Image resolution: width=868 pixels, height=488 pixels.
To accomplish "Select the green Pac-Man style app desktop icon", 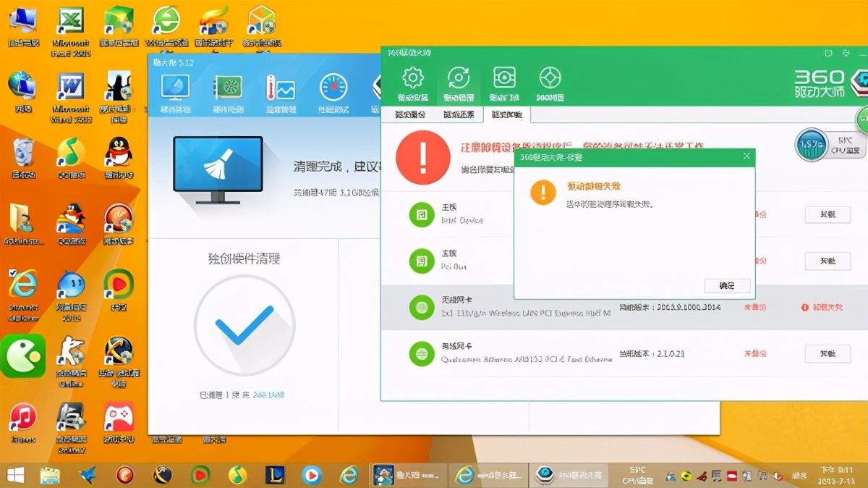I will [22, 356].
